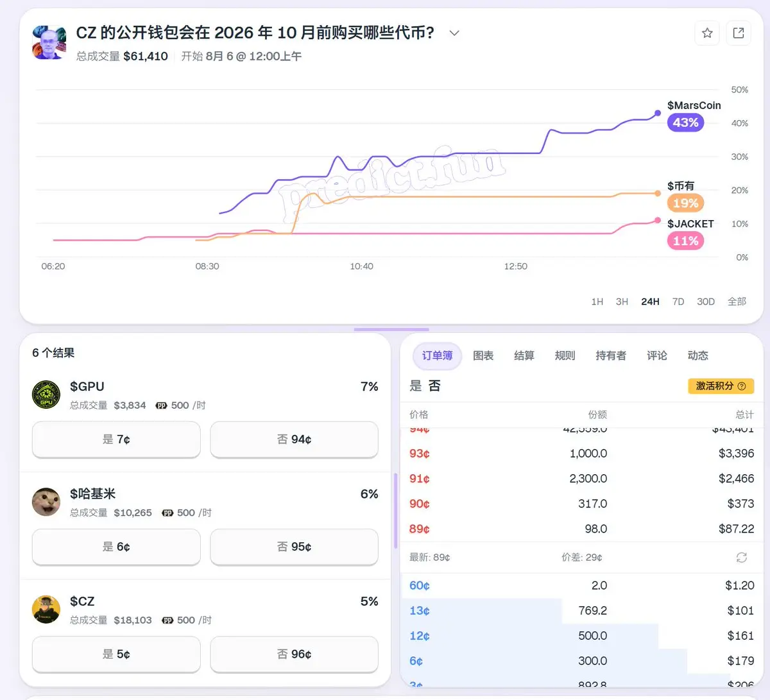Expand the market title chevron

pyautogui.click(x=454, y=33)
